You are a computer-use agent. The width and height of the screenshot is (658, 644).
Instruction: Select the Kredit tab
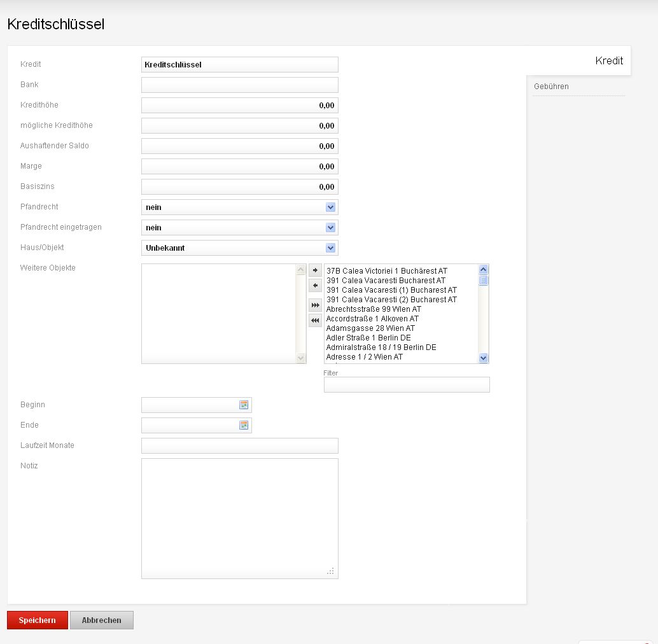pyautogui.click(x=609, y=60)
